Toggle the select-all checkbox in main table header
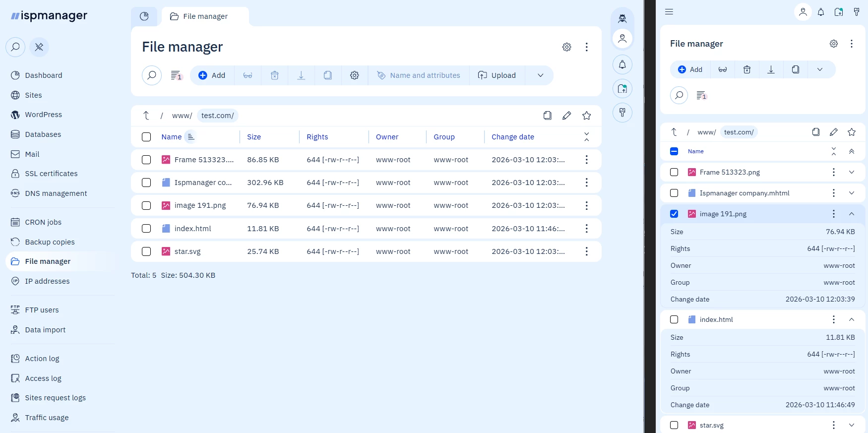The height and width of the screenshot is (433, 868). pos(146,137)
